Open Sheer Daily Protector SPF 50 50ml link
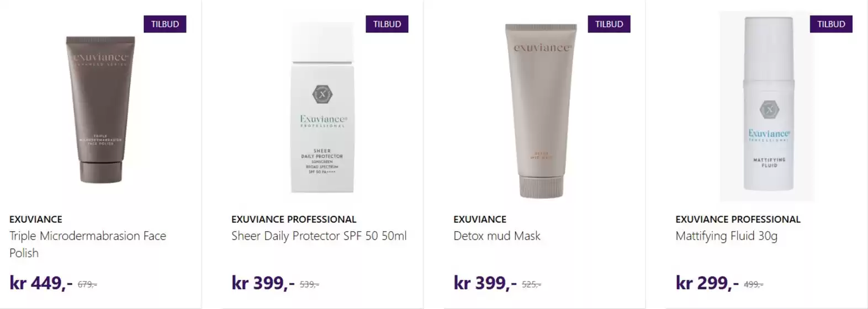The width and height of the screenshot is (868, 309). click(x=319, y=236)
